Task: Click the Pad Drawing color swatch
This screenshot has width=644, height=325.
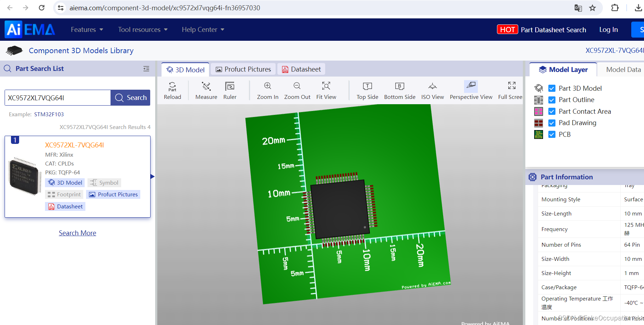Action: click(x=538, y=123)
